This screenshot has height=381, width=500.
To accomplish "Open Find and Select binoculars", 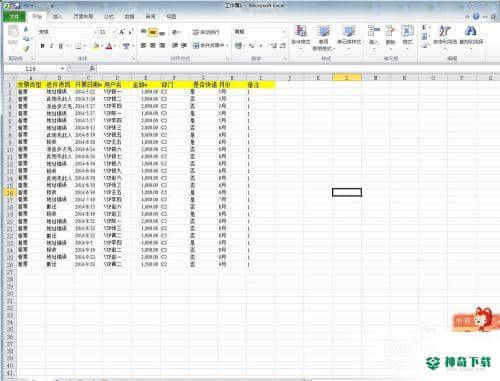I will pos(471,37).
